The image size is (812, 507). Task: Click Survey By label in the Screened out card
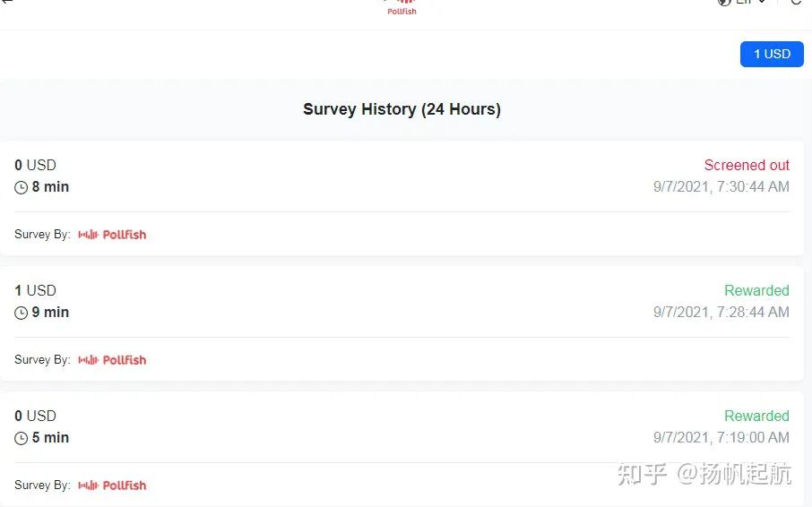click(42, 235)
